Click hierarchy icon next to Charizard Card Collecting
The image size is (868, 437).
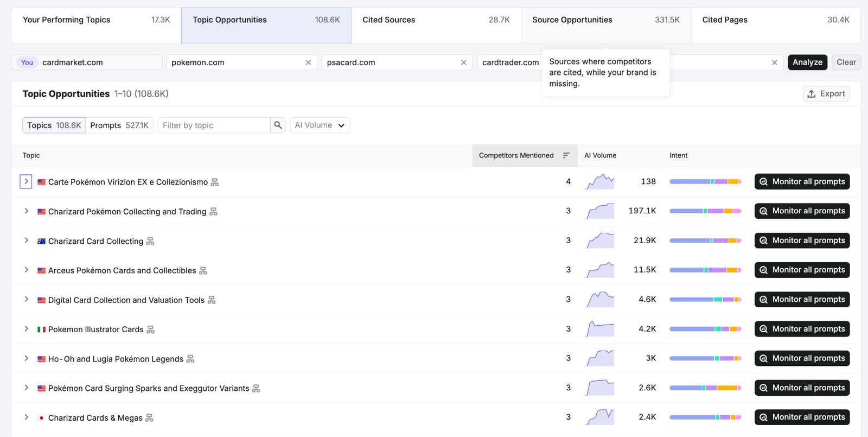(150, 241)
